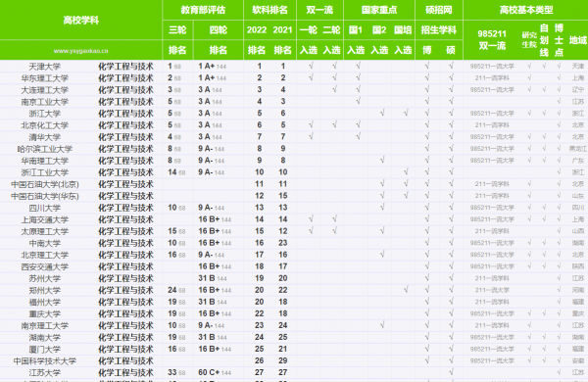Select the 南京工业大学 cell

pos(45,102)
